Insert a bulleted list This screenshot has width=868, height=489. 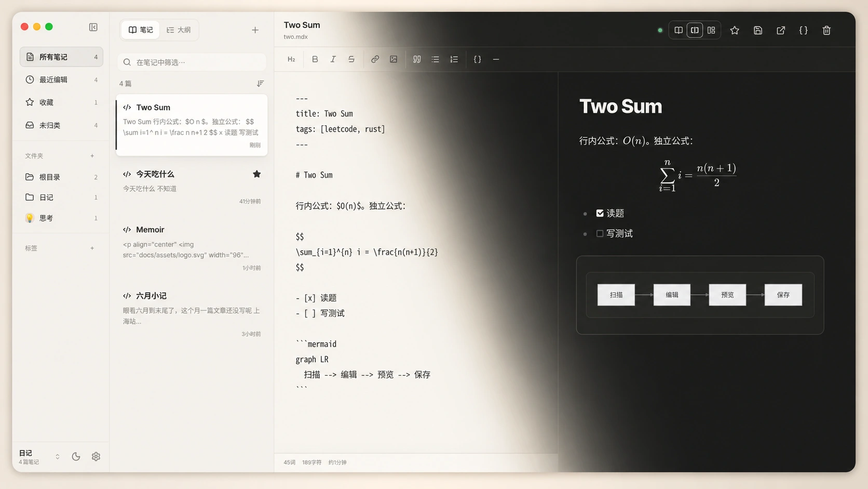[436, 59]
